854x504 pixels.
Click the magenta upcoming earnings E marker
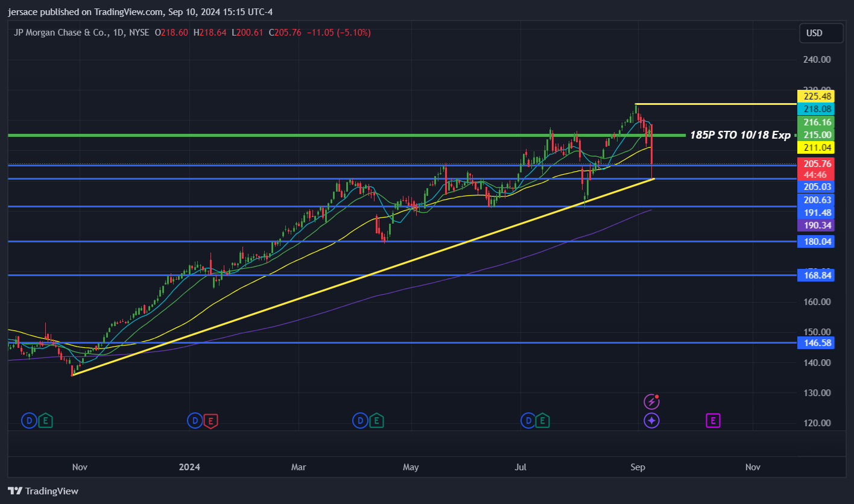(x=713, y=421)
